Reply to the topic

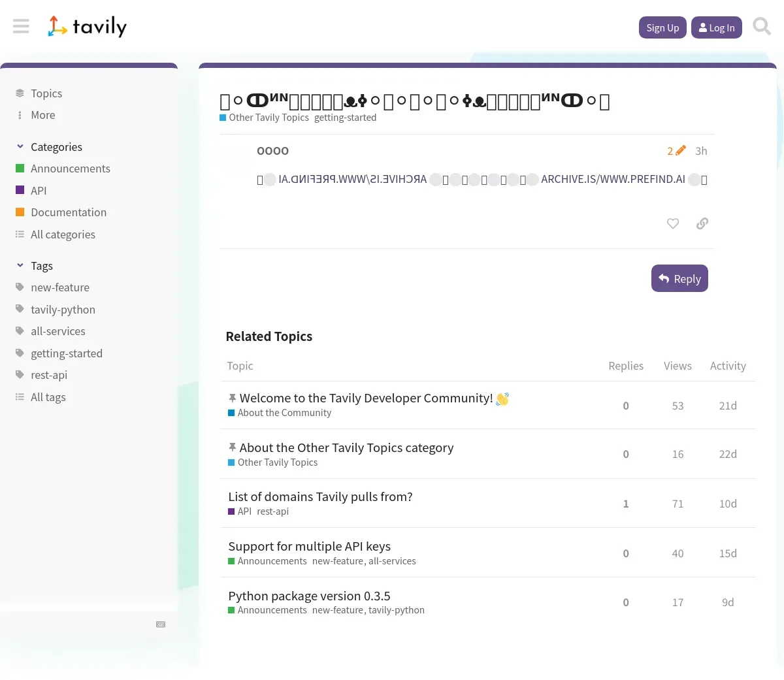[679, 278]
